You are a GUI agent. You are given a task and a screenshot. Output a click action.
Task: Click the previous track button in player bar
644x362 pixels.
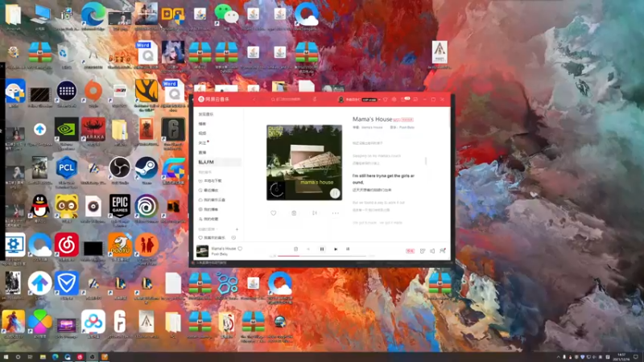308,249
